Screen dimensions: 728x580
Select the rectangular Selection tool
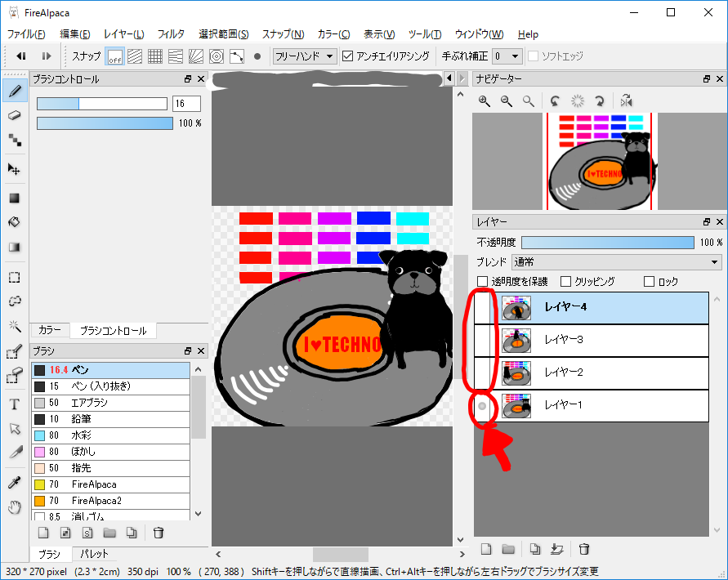click(15, 278)
